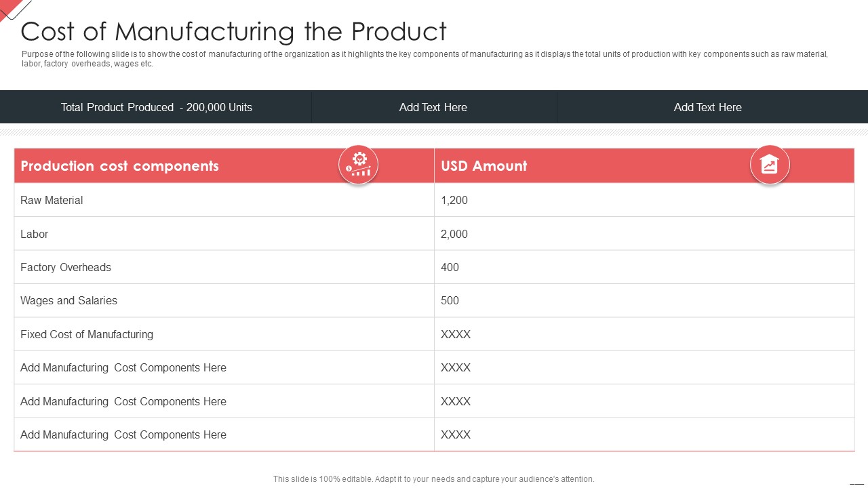Click the 1,200 amount cell
This screenshot has height=488, width=868.
click(x=644, y=200)
